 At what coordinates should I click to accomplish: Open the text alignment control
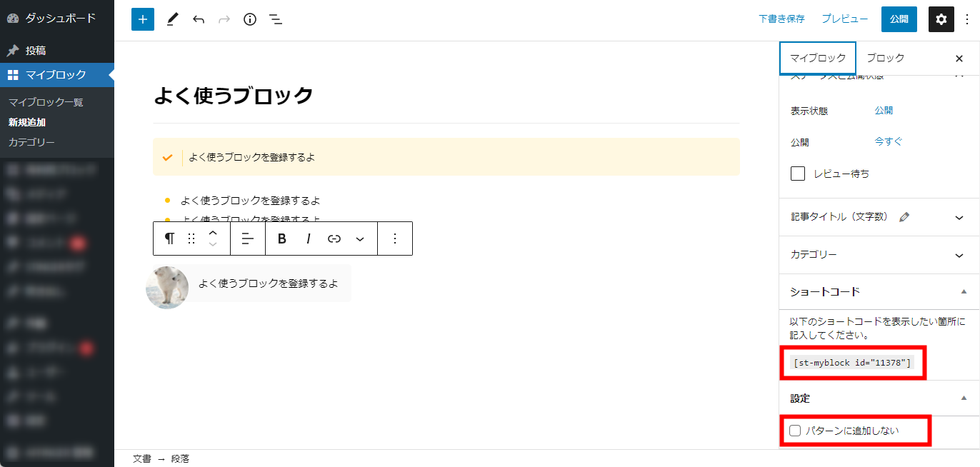[x=248, y=238]
